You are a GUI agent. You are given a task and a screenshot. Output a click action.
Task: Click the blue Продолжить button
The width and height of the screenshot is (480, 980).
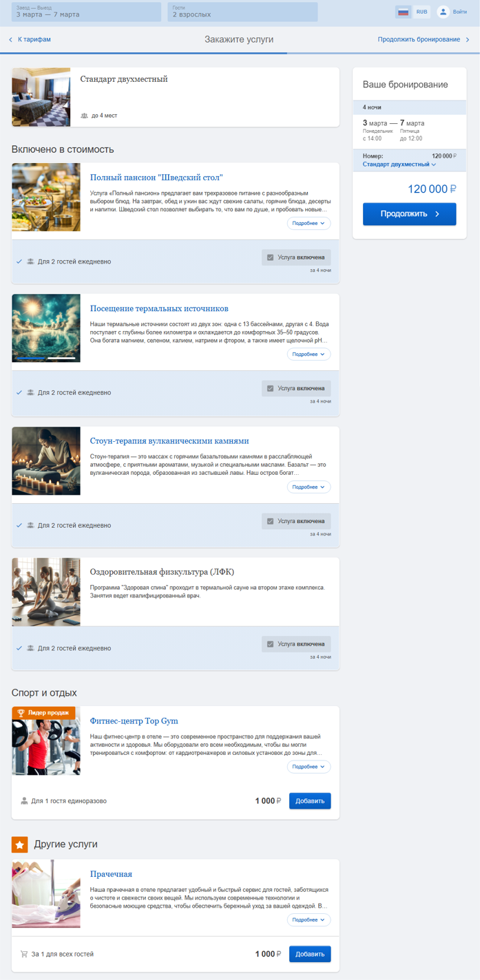pyautogui.click(x=409, y=214)
